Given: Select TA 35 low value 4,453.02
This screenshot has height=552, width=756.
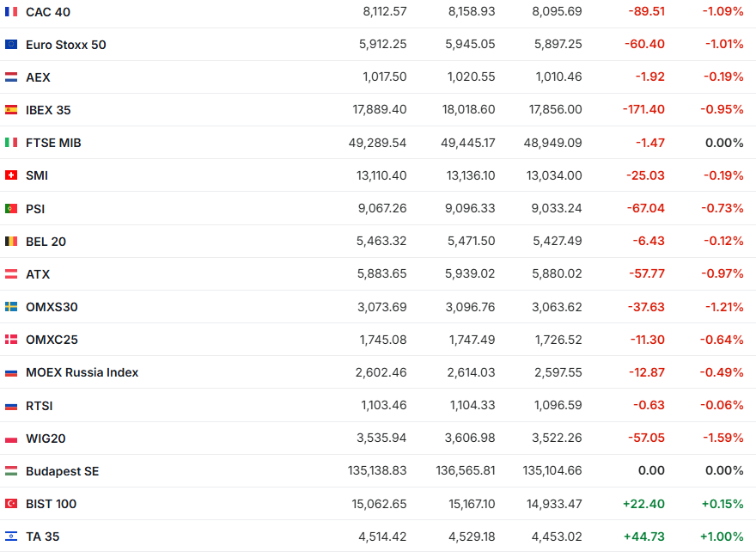Looking at the screenshot, I should tap(557, 537).
